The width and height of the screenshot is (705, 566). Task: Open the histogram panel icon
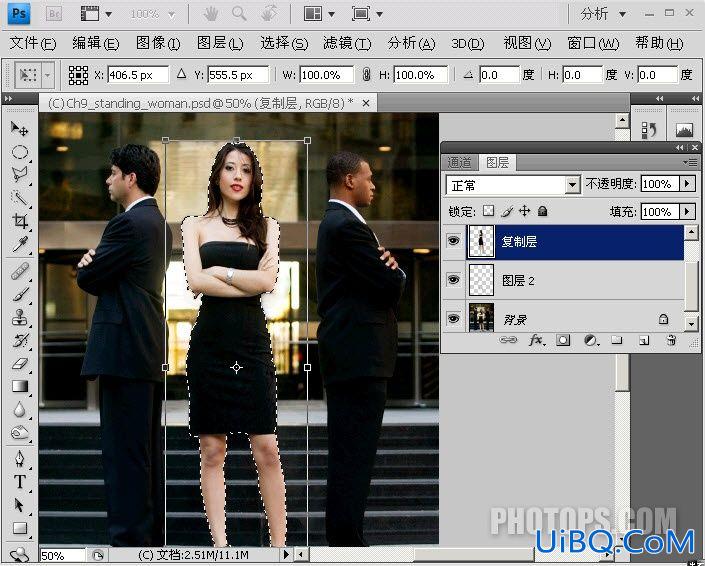[x=684, y=130]
